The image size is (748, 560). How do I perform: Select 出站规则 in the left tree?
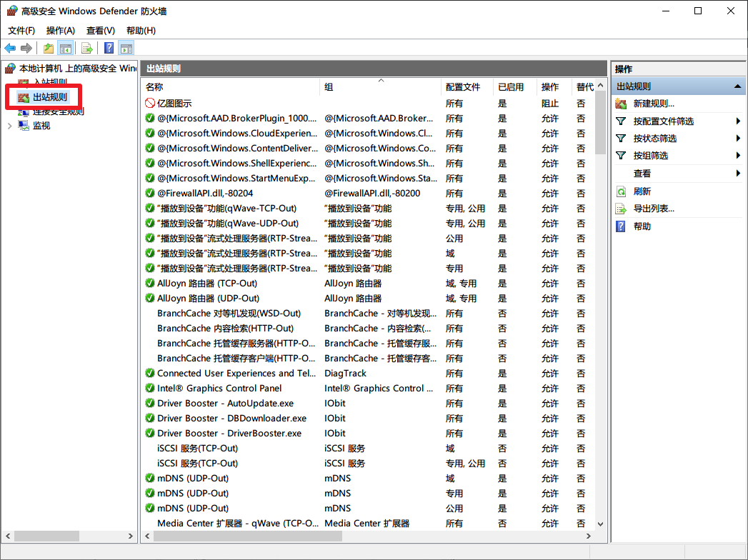pyautogui.click(x=50, y=97)
